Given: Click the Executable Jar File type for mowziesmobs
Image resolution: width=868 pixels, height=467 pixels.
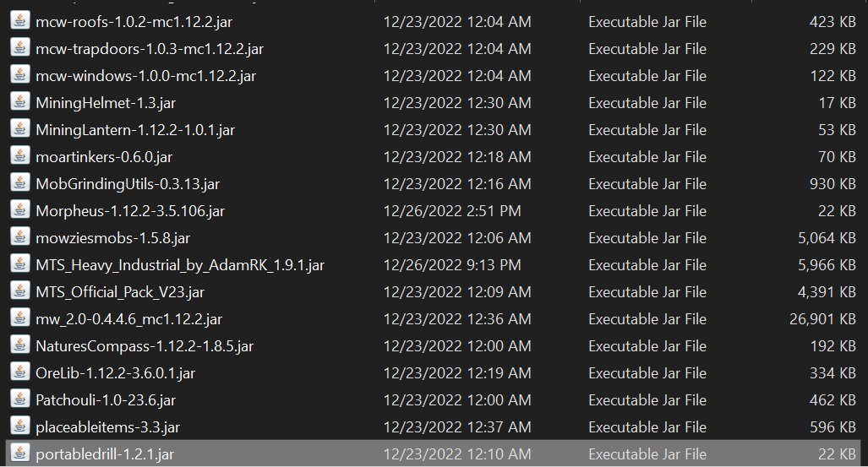Looking at the screenshot, I should [x=647, y=238].
